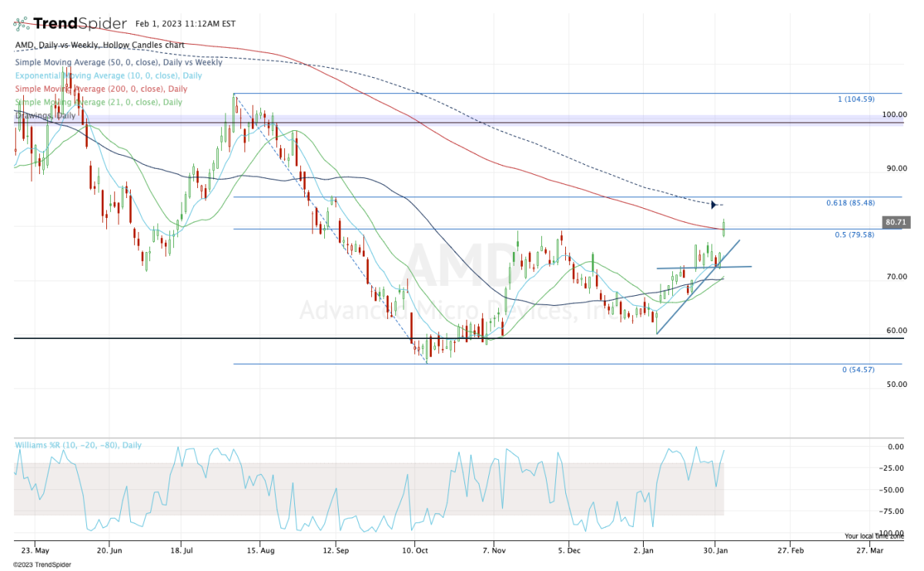924x571 pixels.
Task: Click the 12. Sep date label
Action: click(x=336, y=550)
